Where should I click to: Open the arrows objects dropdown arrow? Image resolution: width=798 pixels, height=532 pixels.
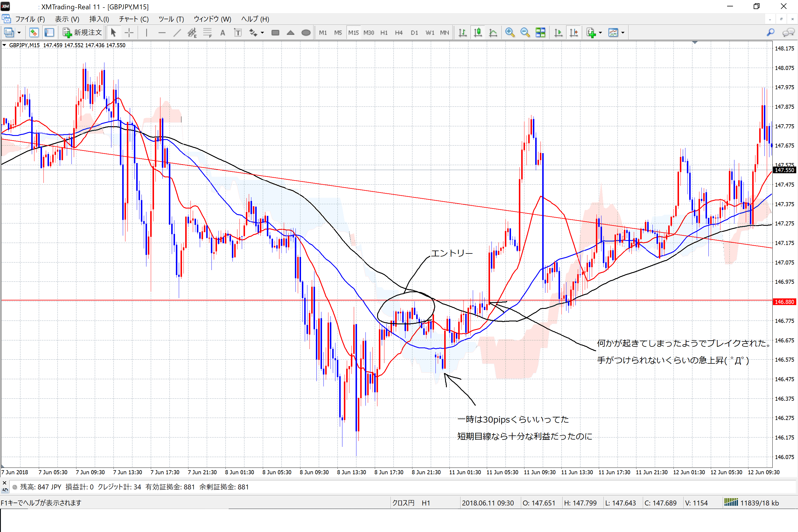pos(262,33)
